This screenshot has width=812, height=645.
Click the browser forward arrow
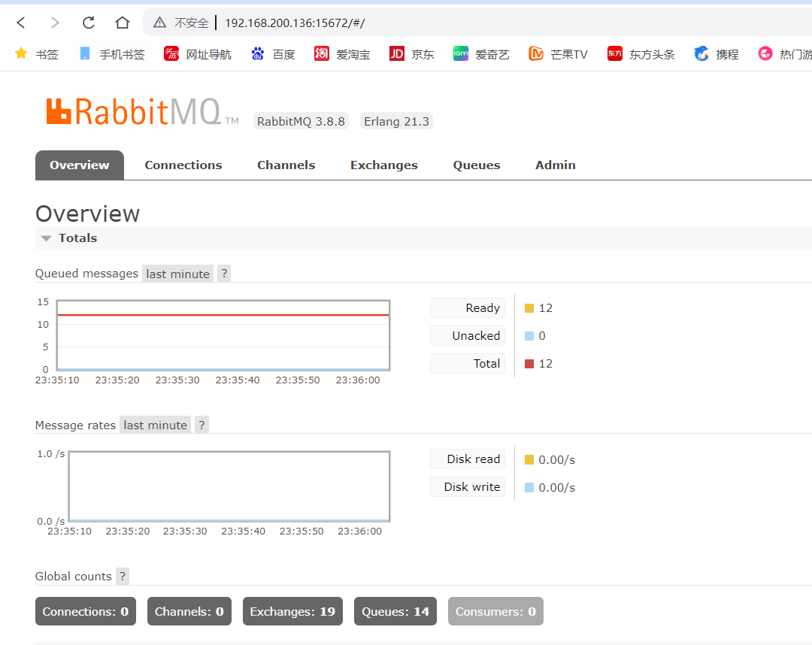coord(55,23)
